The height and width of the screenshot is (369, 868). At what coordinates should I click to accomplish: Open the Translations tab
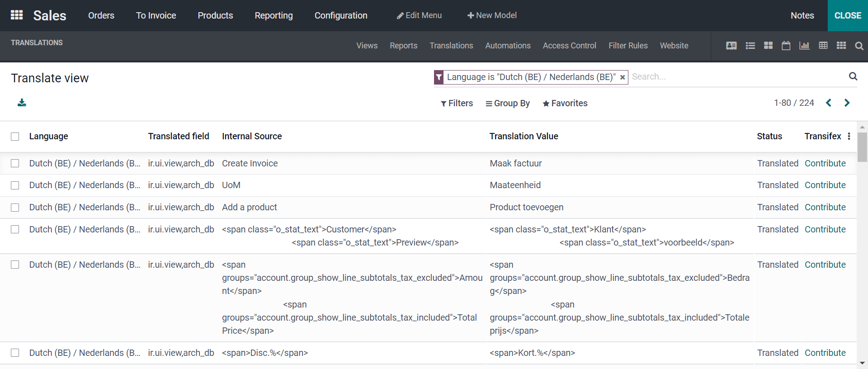(451, 46)
